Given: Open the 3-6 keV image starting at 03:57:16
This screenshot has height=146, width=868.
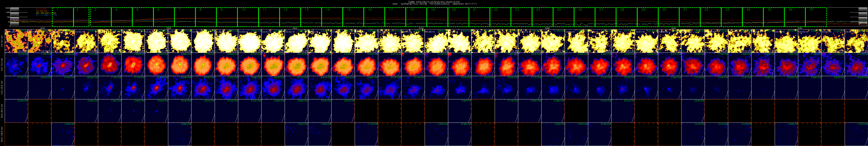Looking at the screenshot, I should click(646, 41).
